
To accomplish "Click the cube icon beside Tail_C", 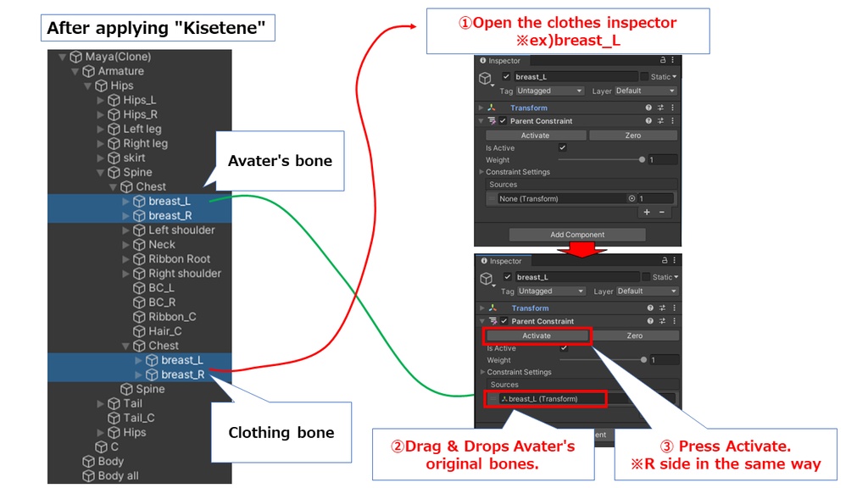I will tap(114, 418).
